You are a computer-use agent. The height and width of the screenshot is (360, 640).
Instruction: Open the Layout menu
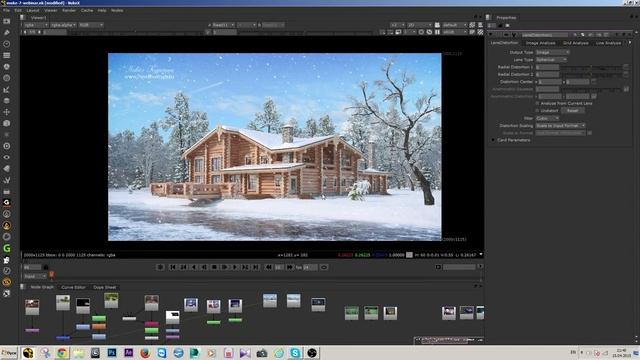point(33,10)
